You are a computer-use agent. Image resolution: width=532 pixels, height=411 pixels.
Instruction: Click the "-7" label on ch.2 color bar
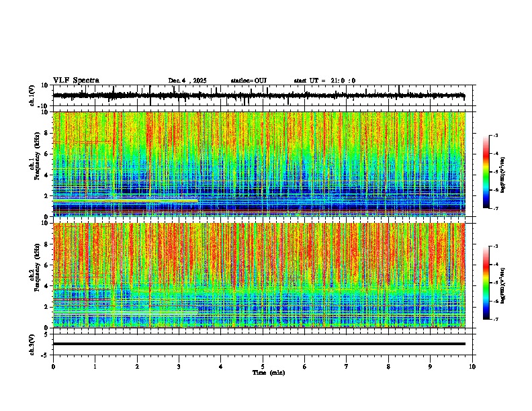point(496,319)
